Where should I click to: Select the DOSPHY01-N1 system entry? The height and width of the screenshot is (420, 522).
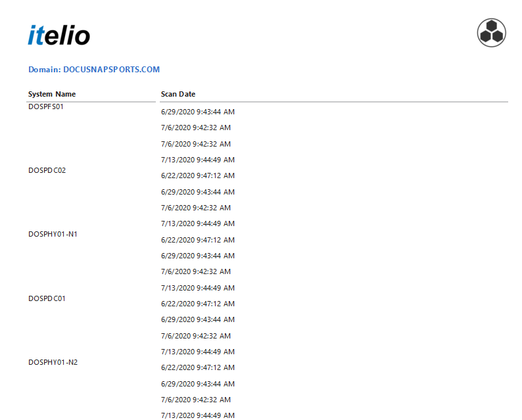(53, 234)
